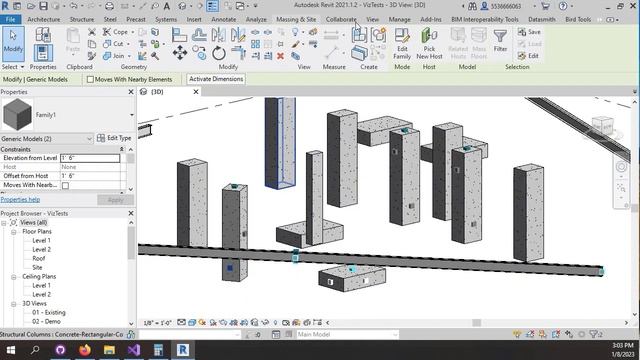
Task: Click the Cope tool
Action: point(116,32)
